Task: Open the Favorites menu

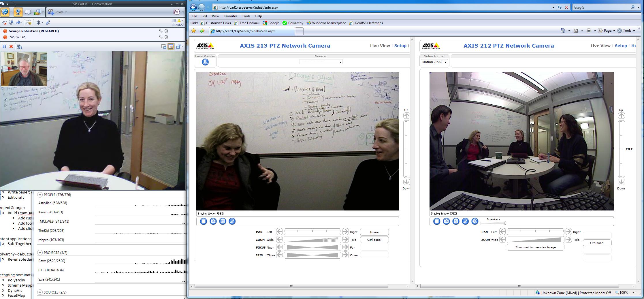Action: pos(230,16)
